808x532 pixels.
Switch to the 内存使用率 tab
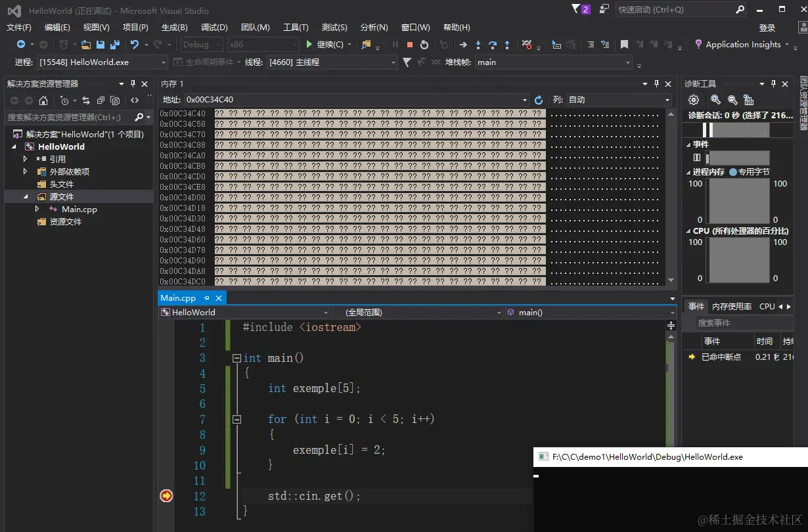[x=731, y=307]
